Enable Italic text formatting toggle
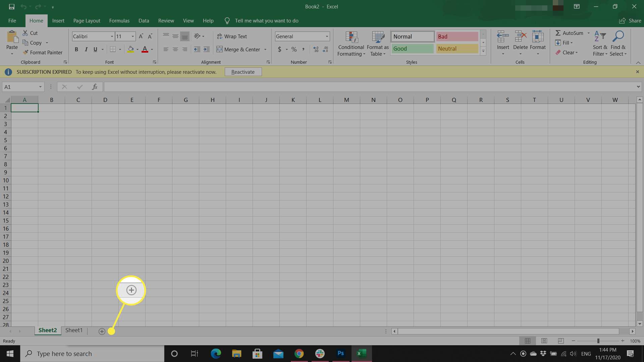 coord(87,49)
